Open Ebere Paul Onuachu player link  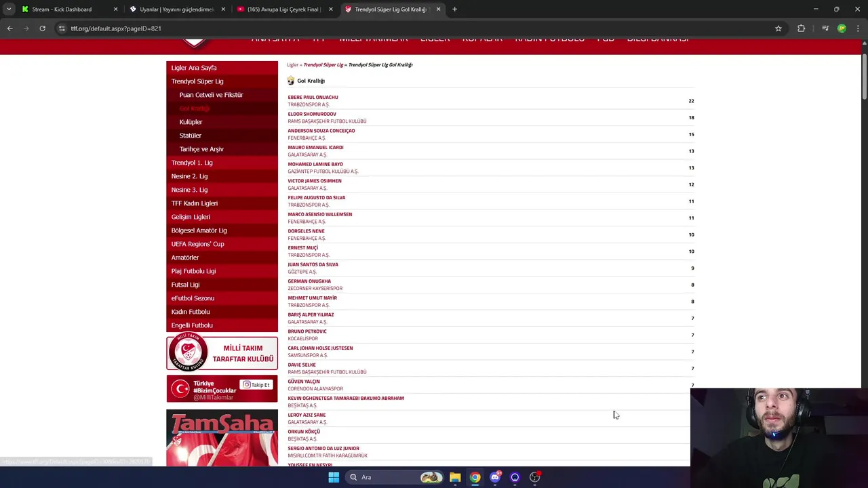pyautogui.click(x=313, y=97)
